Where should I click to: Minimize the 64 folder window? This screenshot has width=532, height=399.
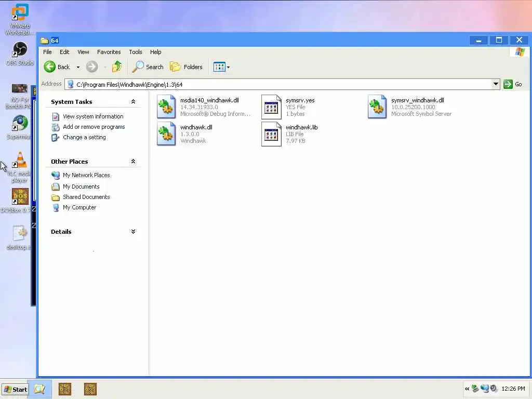(478, 41)
